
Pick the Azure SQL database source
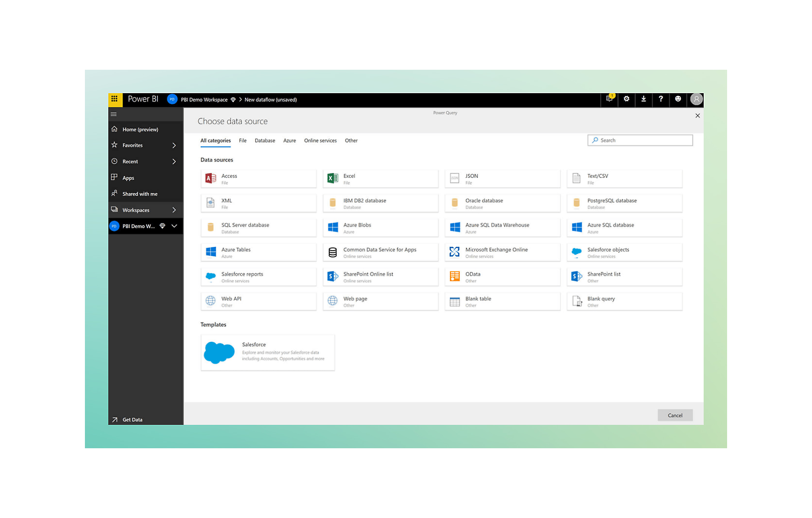624,228
